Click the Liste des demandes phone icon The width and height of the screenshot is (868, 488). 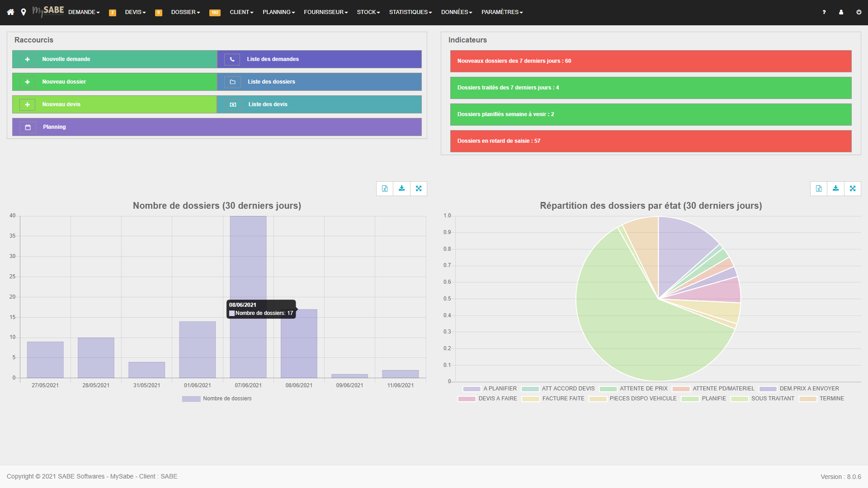(232, 59)
